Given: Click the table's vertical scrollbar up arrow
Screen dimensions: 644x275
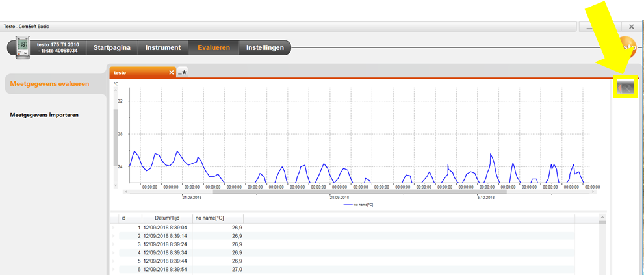Looking at the screenshot, I should click(x=602, y=216).
